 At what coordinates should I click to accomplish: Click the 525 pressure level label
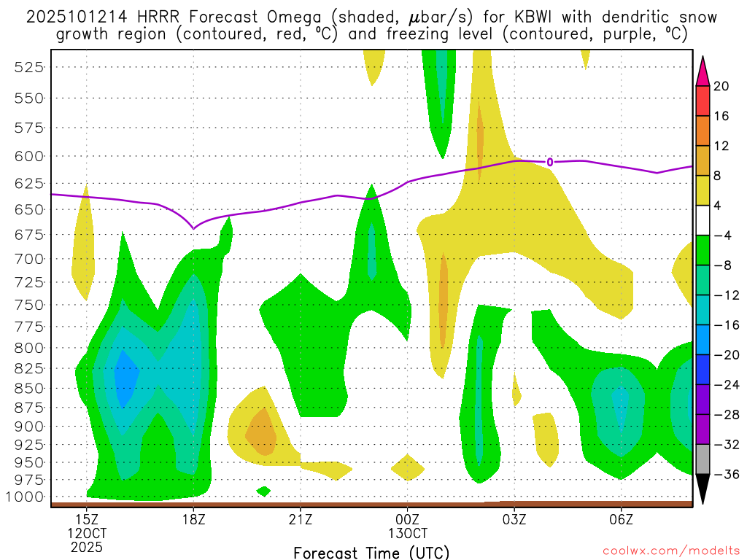[28, 67]
